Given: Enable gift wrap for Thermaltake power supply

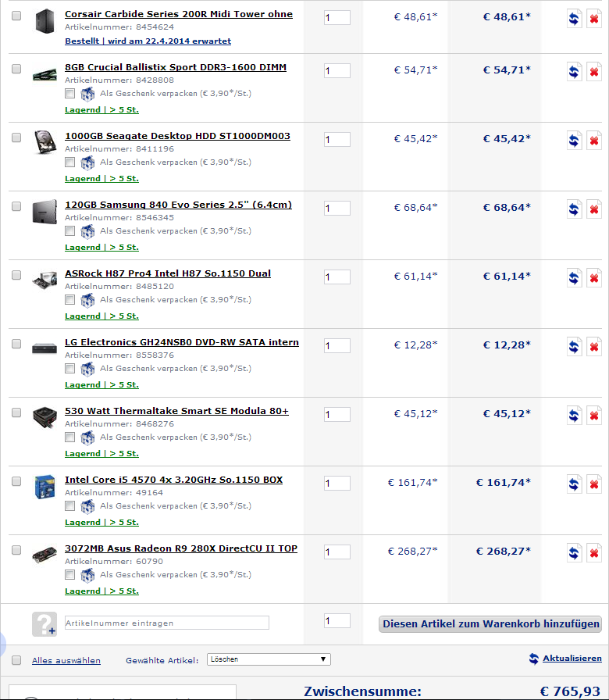Looking at the screenshot, I should [x=69, y=437].
